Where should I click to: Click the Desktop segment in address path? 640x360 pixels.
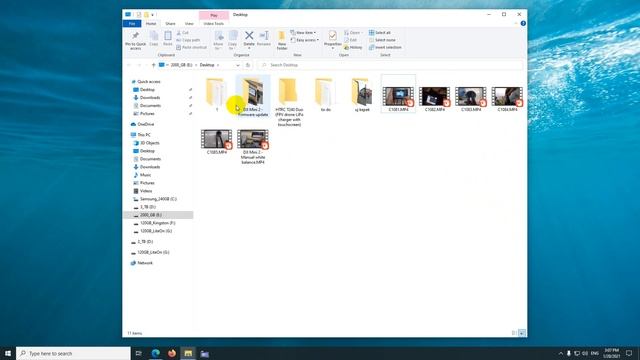click(207, 65)
